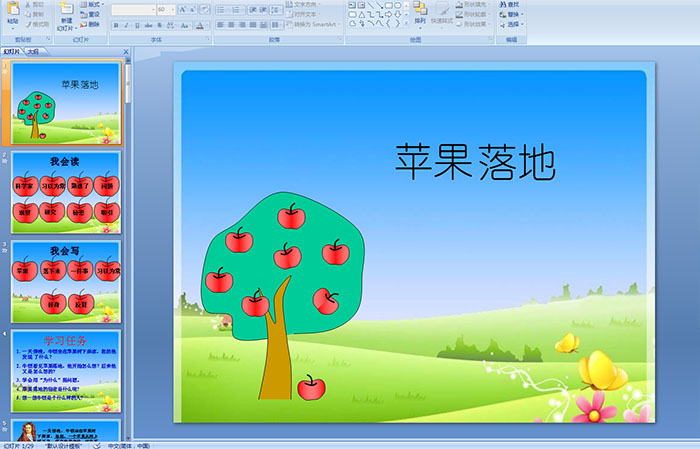Viewport: 700px width, 449px height.
Task: Click the Copy (复制) button
Action: click(x=35, y=14)
